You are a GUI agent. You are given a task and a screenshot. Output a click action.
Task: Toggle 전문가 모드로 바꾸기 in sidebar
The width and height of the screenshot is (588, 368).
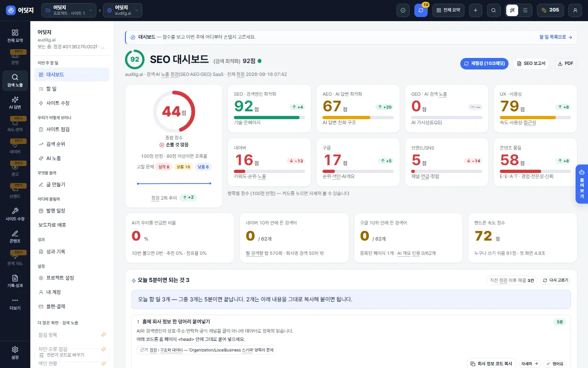(x=72, y=355)
